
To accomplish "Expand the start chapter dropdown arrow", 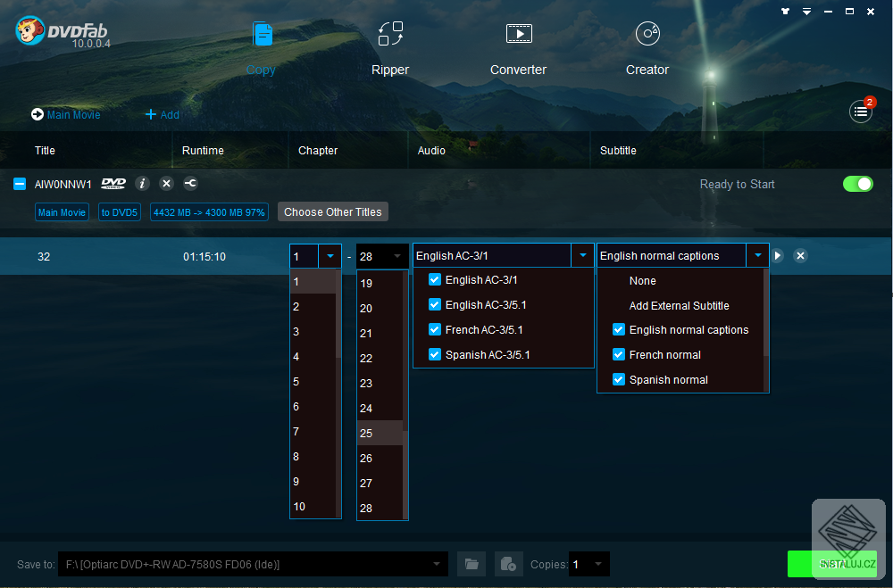I will (x=330, y=256).
